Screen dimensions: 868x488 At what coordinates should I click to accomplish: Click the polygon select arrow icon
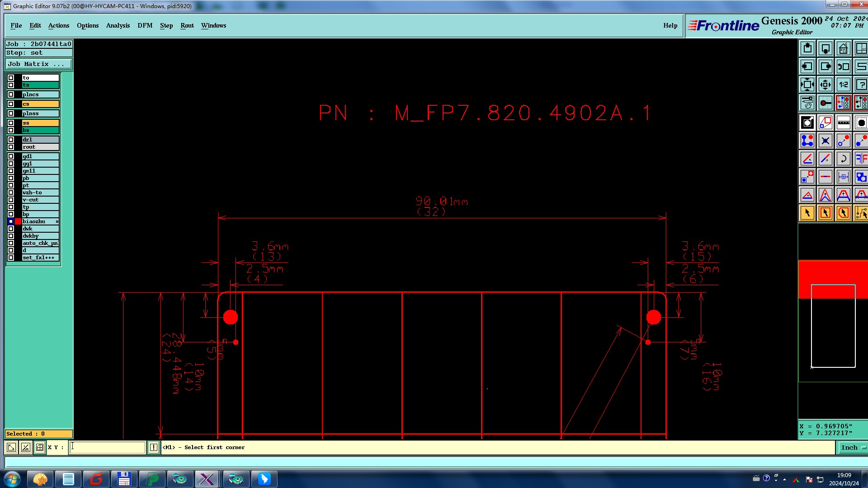(x=843, y=213)
